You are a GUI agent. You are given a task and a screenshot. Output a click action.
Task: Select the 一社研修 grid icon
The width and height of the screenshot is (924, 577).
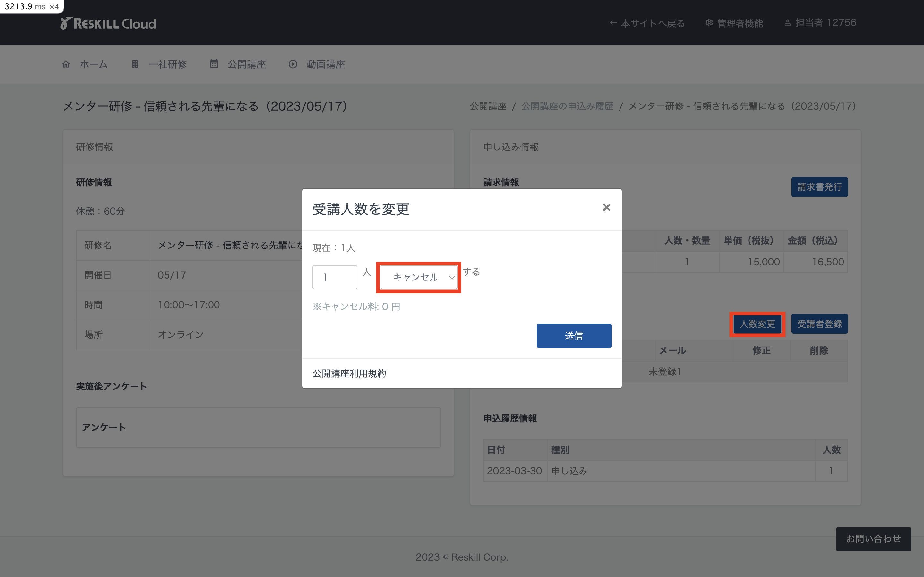135,64
